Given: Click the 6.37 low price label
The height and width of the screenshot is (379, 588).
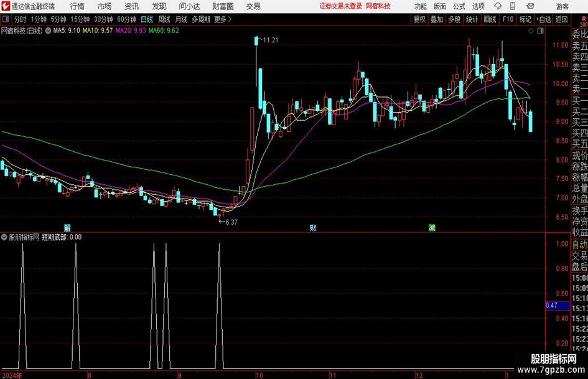Looking at the screenshot, I should pos(231,222).
